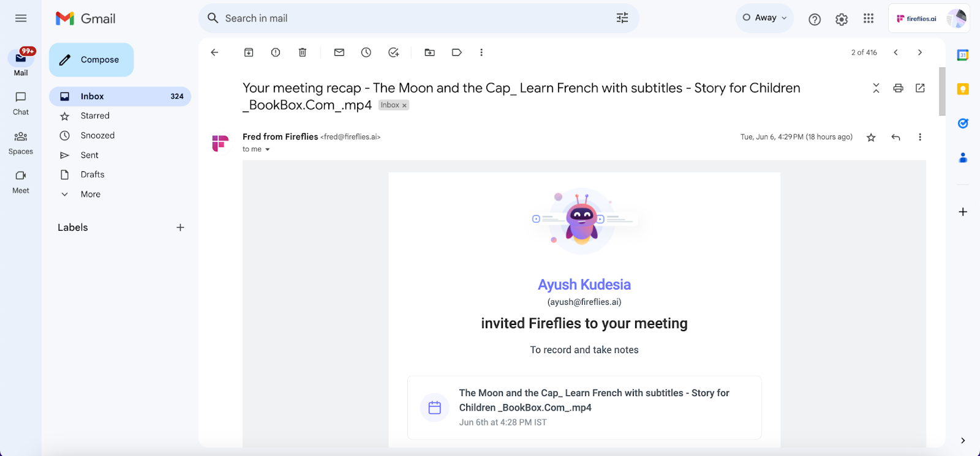The width and height of the screenshot is (980, 456).
Task: Open the Support help icon
Action: 815,20
